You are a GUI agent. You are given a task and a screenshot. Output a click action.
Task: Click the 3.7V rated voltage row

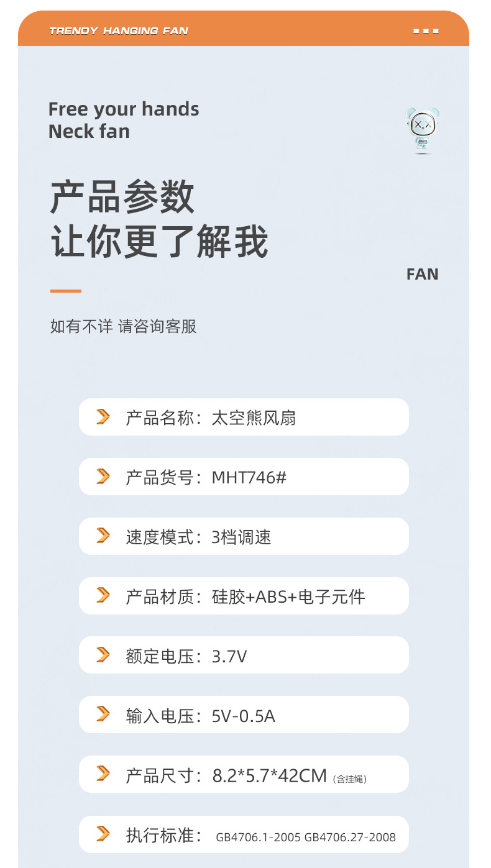click(x=244, y=655)
